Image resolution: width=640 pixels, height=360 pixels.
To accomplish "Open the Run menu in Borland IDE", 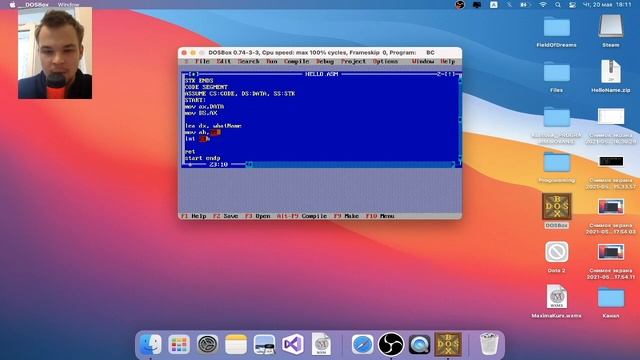I will point(271,61).
